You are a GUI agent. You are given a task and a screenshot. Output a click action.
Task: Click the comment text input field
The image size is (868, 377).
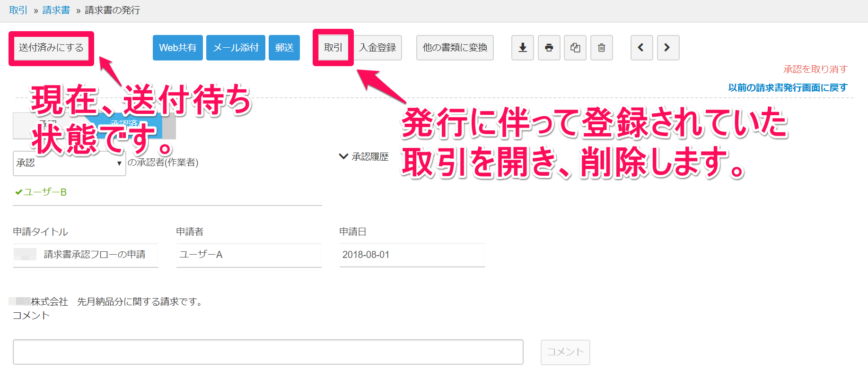268,352
